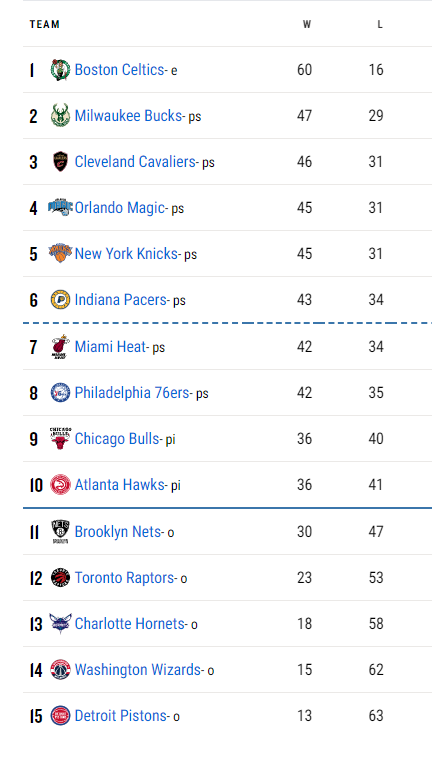
Task: Click the Miami Heat flame logo
Action: click(60, 347)
